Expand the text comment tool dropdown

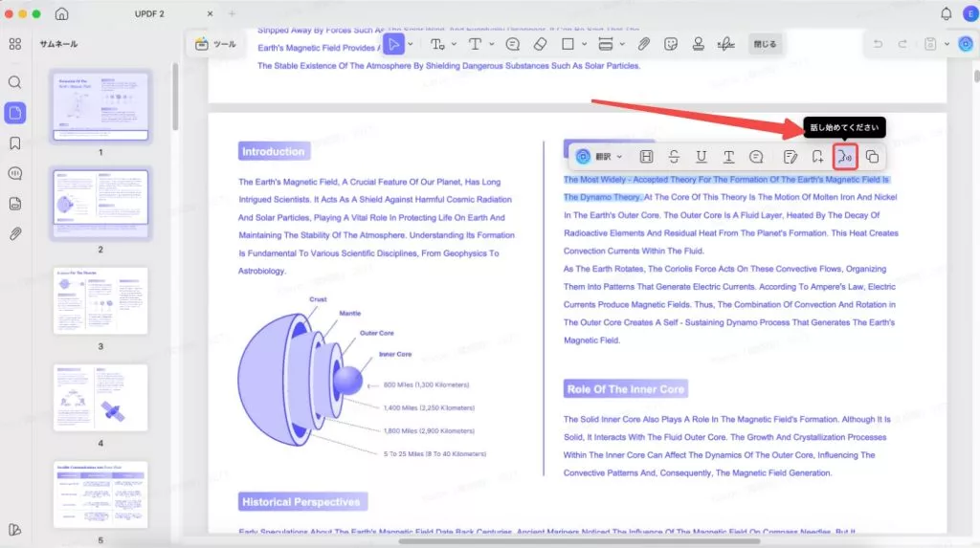[x=454, y=44]
